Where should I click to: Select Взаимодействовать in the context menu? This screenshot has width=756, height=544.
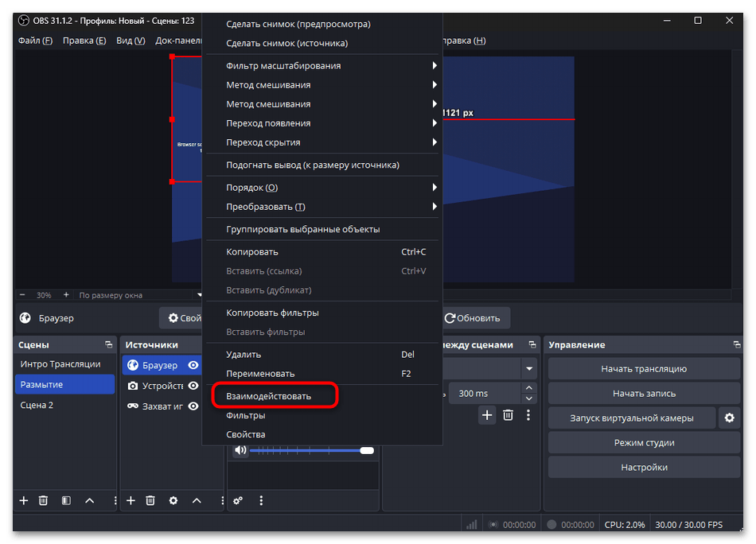click(269, 395)
